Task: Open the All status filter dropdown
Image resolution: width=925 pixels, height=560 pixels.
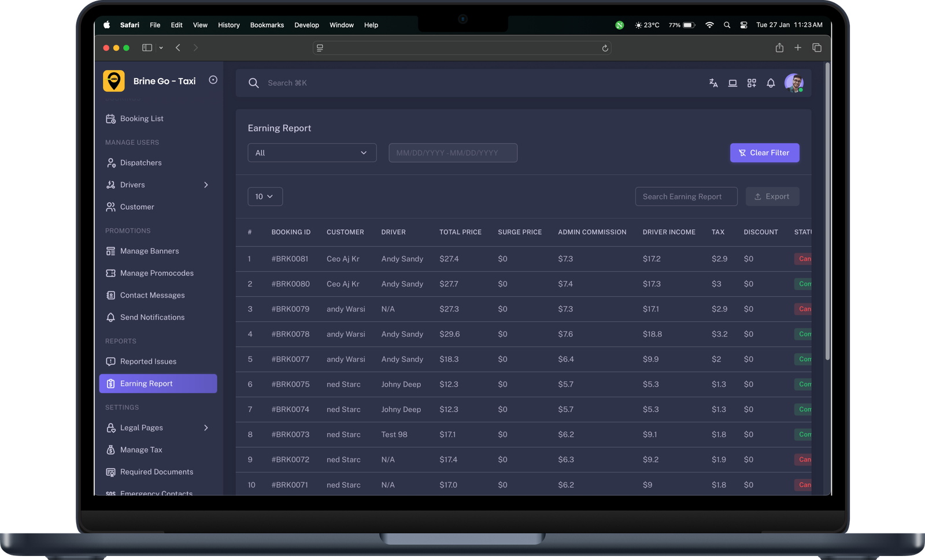Action: point(312,153)
